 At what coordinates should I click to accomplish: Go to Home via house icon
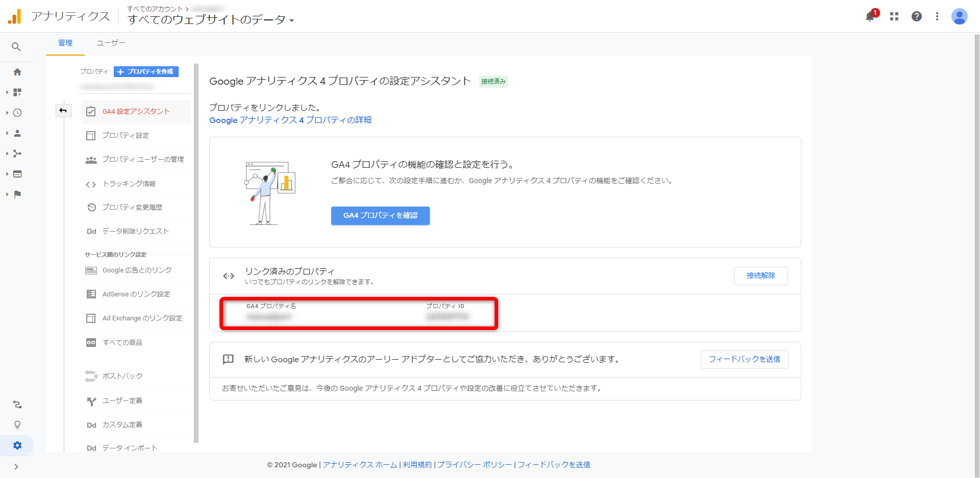(17, 72)
